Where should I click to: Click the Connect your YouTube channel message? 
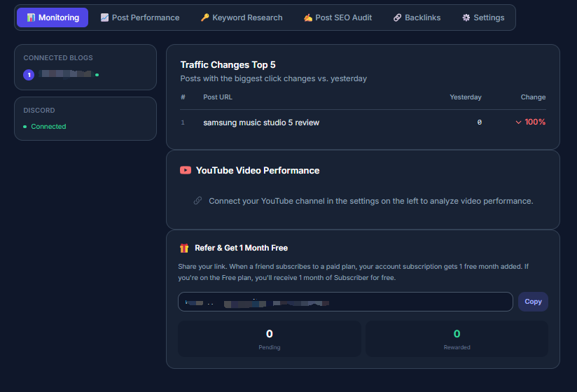tap(371, 201)
